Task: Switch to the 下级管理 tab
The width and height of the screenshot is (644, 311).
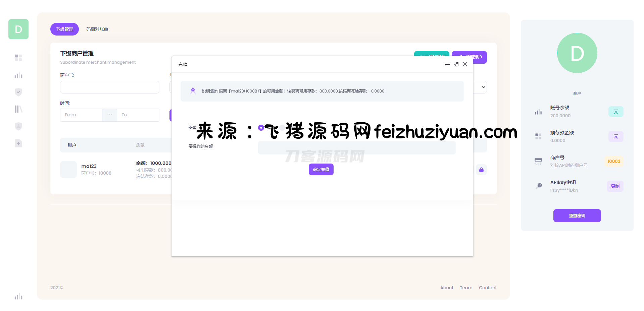Action: click(x=64, y=29)
